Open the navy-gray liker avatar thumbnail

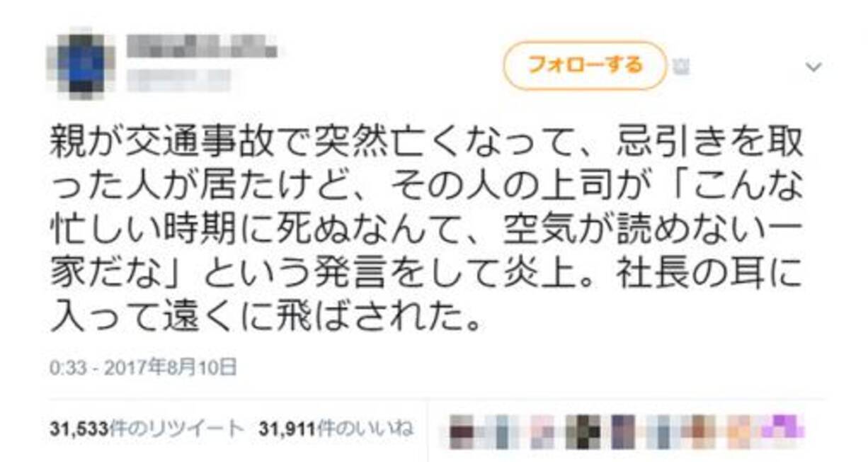623,431
